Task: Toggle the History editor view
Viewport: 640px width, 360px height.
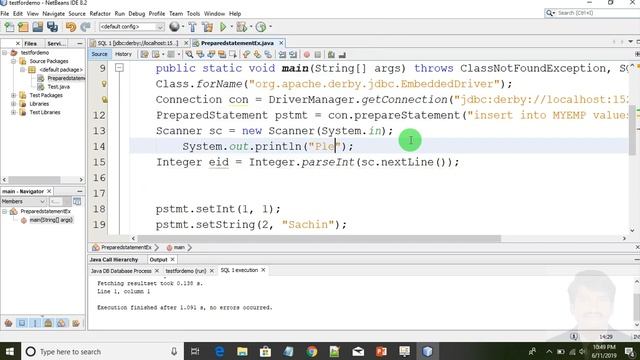Action: tap(123, 54)
